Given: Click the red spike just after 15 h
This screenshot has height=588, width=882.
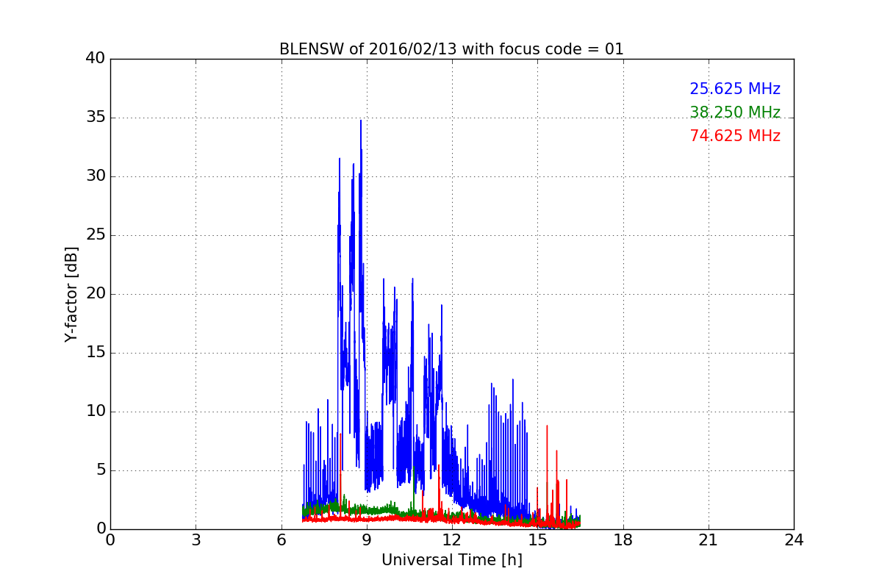Looking at the screenshot, I should (547, 426).
